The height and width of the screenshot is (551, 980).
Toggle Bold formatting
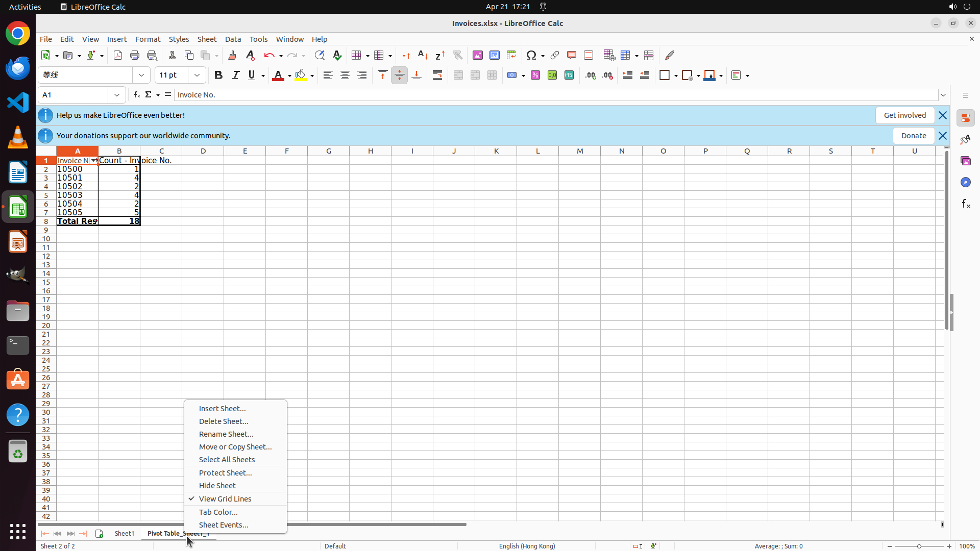pyautogui.click(x=218, y=76)
